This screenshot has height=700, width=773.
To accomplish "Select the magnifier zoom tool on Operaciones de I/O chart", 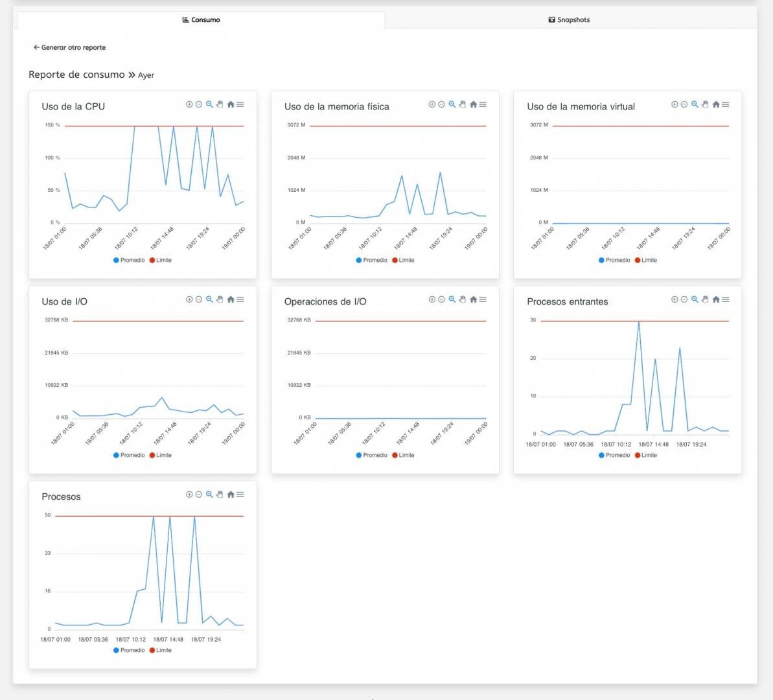I will coord(452,299).
